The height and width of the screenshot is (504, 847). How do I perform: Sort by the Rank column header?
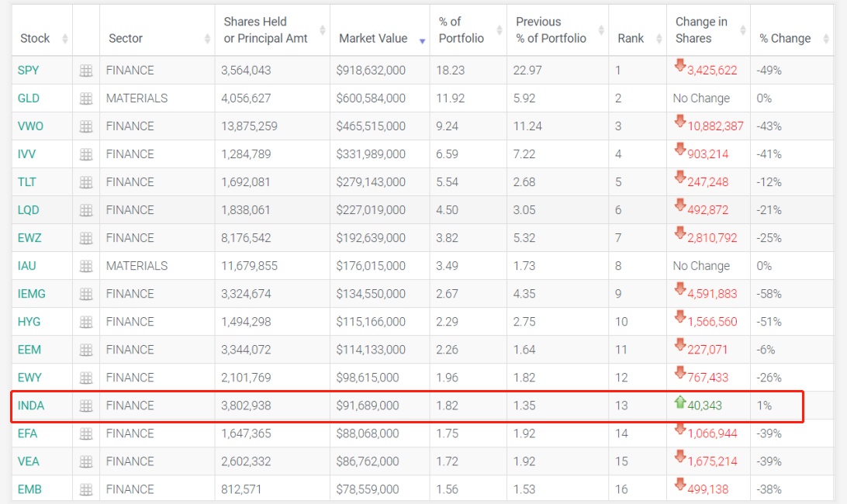631,38
